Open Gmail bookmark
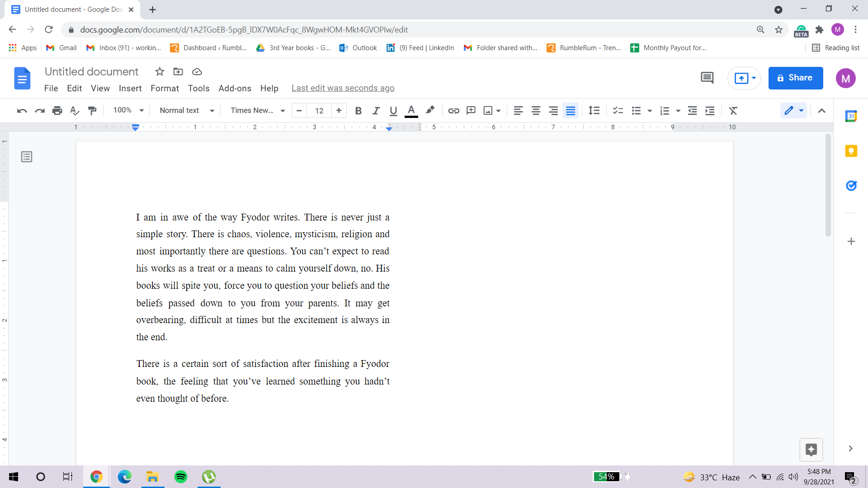 click(61, 48)
